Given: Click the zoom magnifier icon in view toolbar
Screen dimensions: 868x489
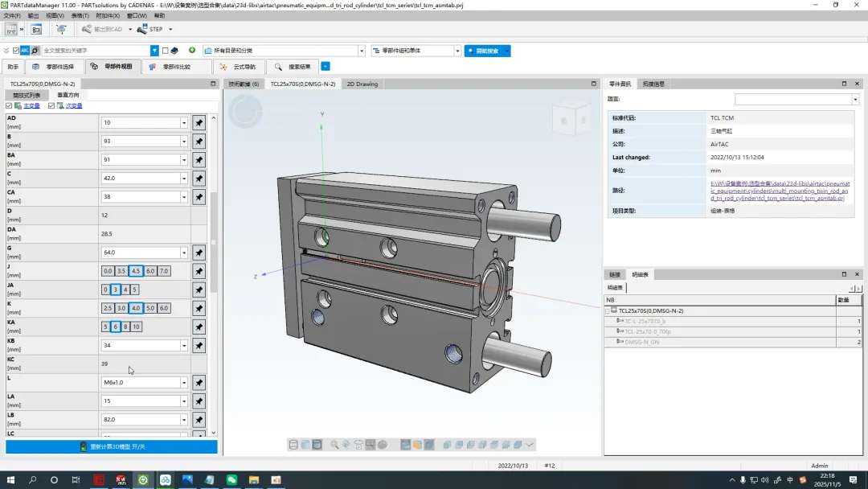Looking at the screenshot, I should tap(334, 445).
